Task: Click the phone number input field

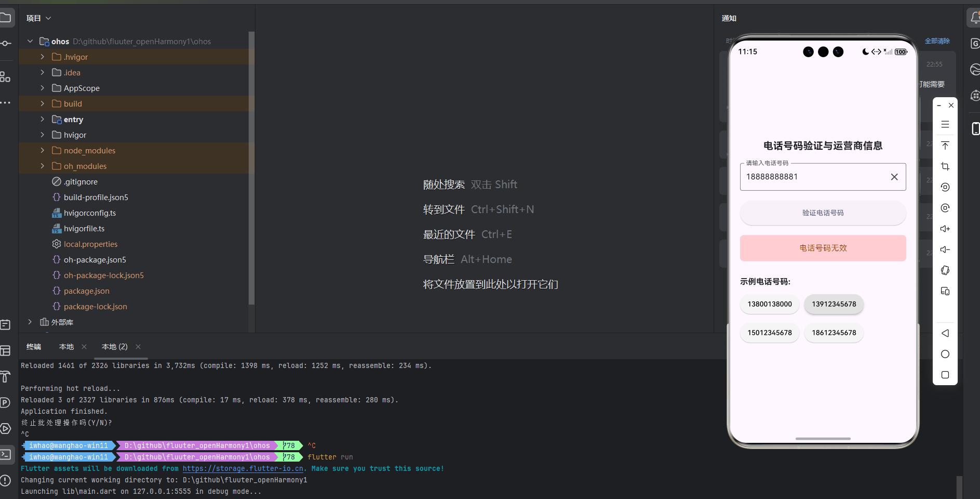Action: click(x=823, y=177)
